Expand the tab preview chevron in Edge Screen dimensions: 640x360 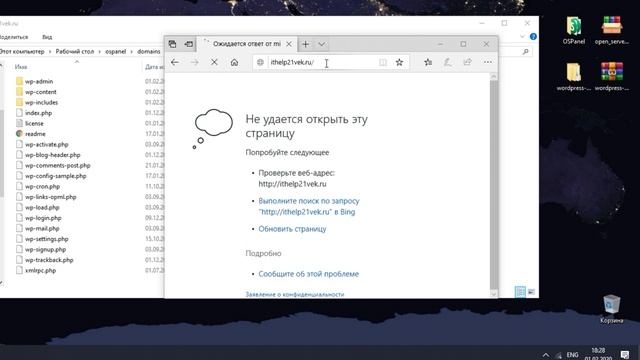click(x=322, y=44)
